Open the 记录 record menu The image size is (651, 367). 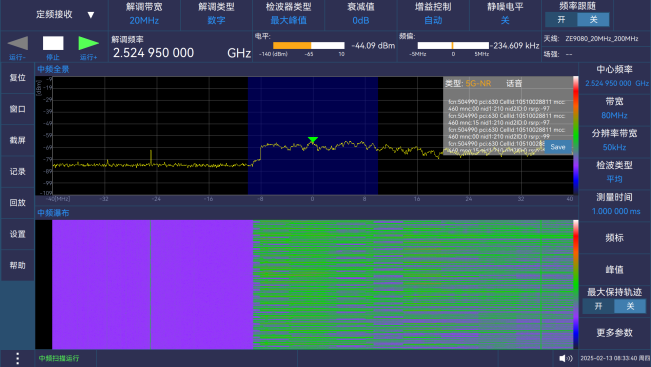point(17,171)
